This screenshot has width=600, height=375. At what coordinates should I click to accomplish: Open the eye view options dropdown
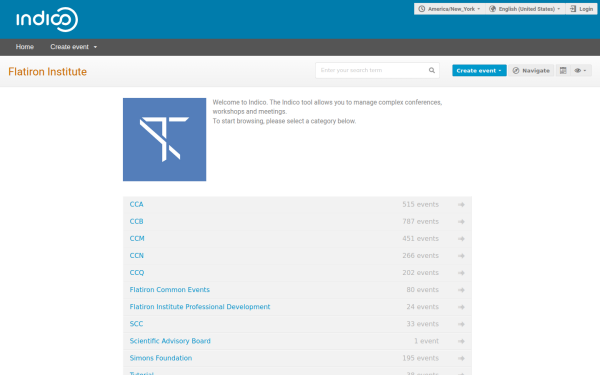tap(580, 70)
